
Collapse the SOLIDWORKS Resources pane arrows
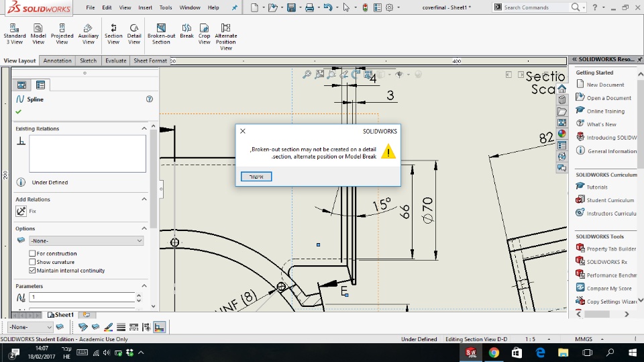coord(575,60)
